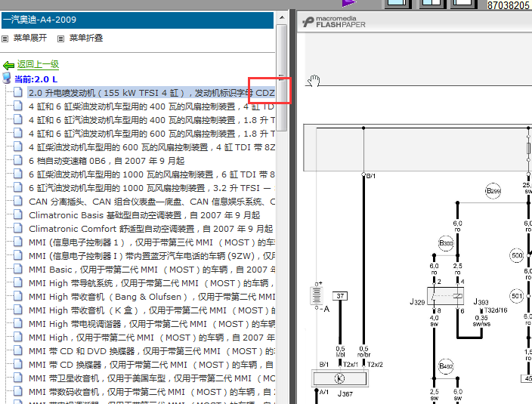The image size is (532, 404).
Task: Click document icon for 4 缸和 6 缸柴油发动机 400 瓦
Action: click(17, 106)
